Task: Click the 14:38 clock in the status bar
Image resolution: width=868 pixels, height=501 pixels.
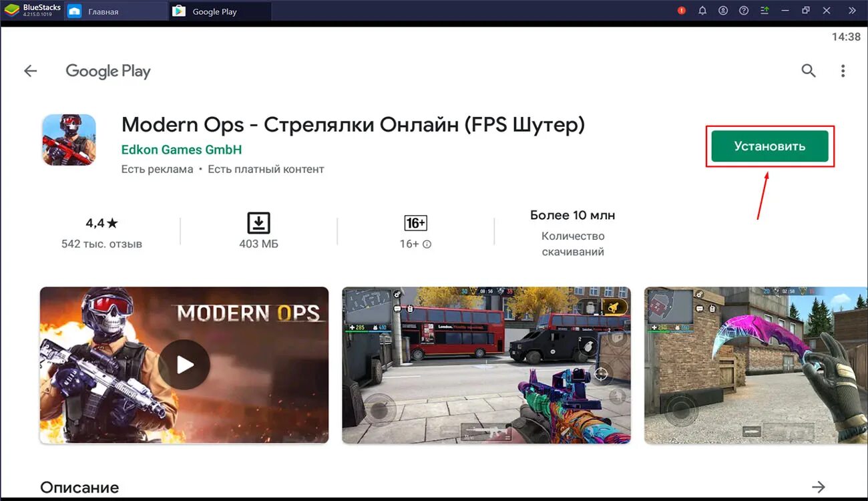Action: pyautogui.click(x=846, y=37)
